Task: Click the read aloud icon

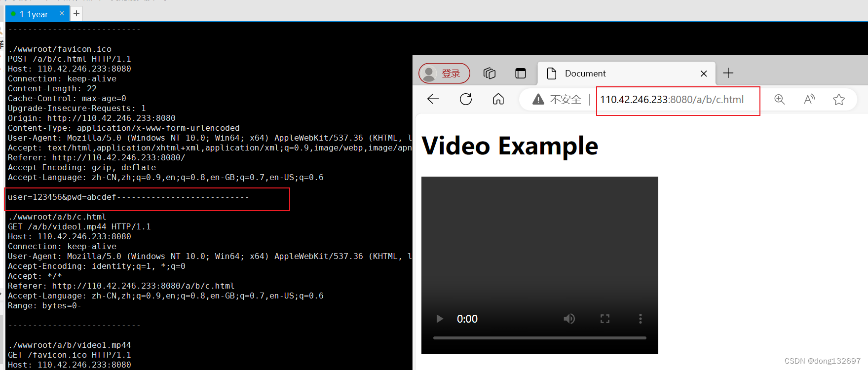Action: point(809,99)
